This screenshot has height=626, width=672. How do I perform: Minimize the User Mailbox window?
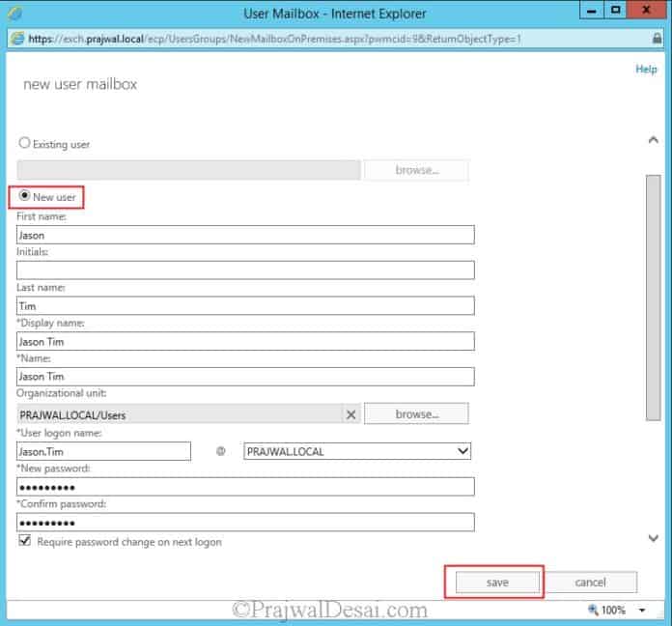point(592,10)
